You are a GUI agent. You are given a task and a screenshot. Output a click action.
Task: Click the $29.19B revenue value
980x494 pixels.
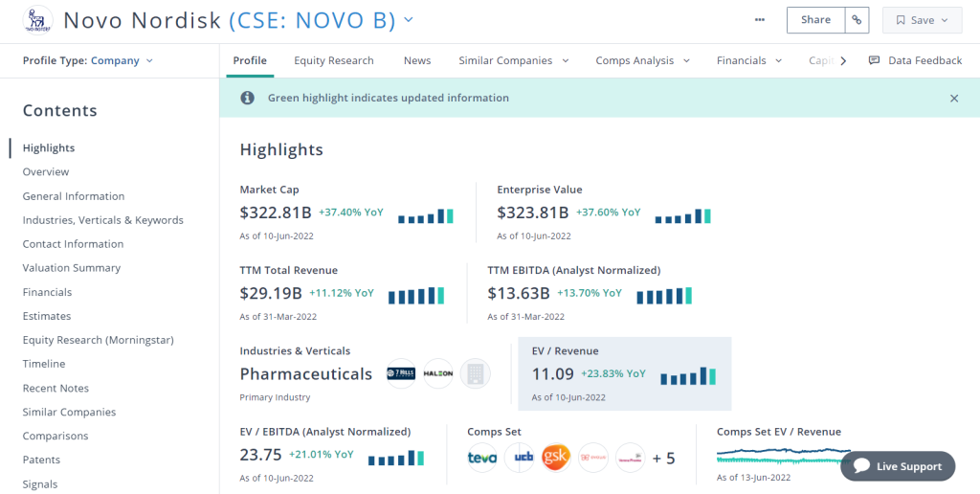271,293
